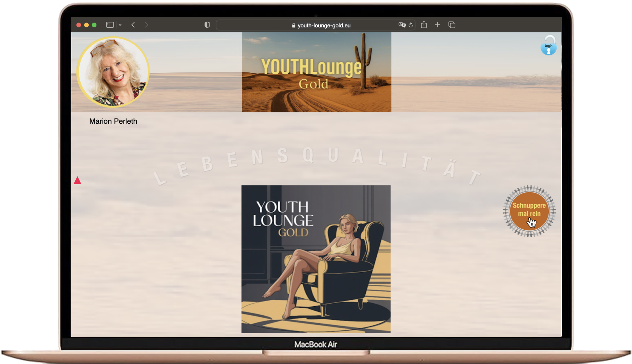Viewport: 632px width, 364px height.
Task: Reload the page with the refresh icon
Action: point(411,25)
